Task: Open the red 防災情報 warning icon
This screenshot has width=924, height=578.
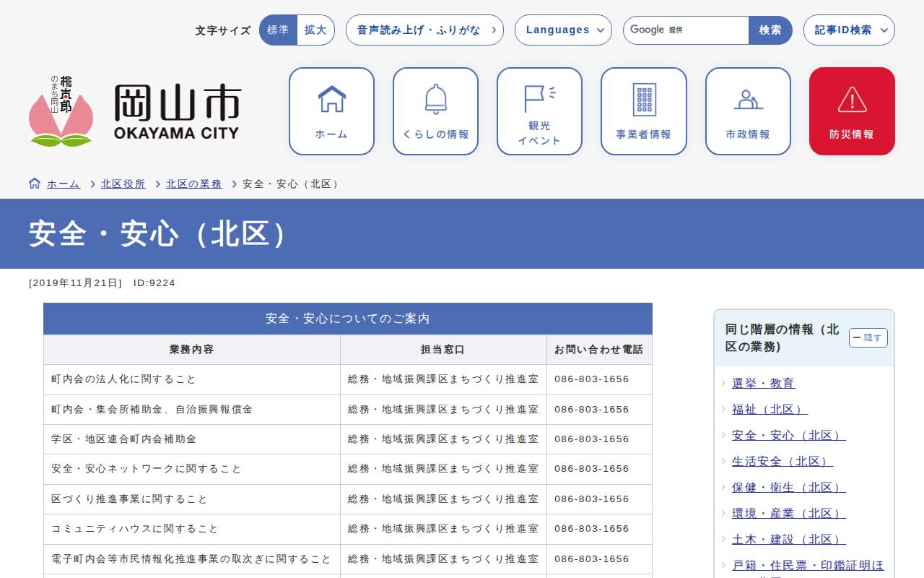Action: pyautogui.click(x=852, y=111)
